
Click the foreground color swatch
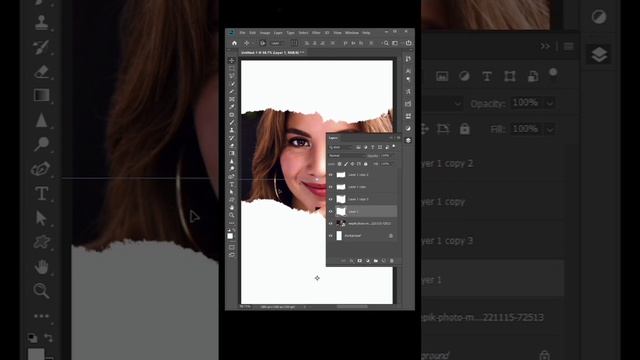(230, 236)
